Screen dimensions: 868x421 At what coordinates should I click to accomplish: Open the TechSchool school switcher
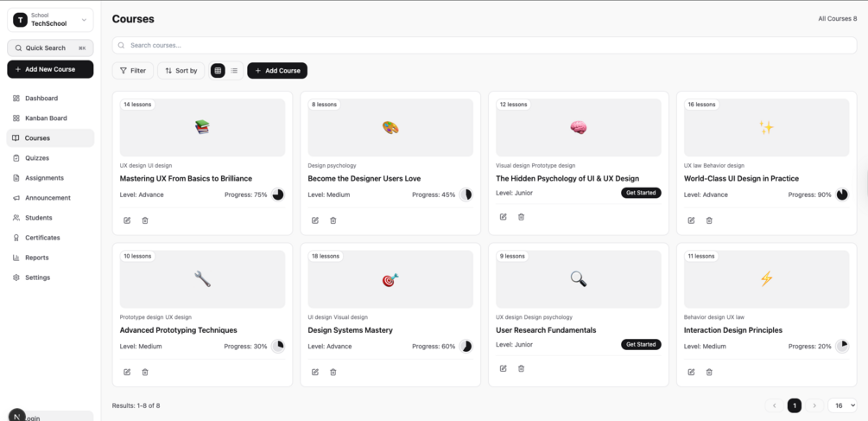coord(50,20)
